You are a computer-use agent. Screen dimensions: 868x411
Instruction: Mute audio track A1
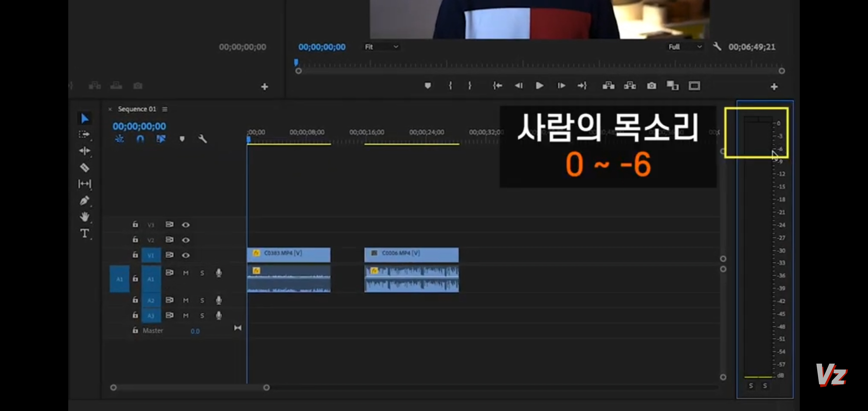[x=186, y=273]
